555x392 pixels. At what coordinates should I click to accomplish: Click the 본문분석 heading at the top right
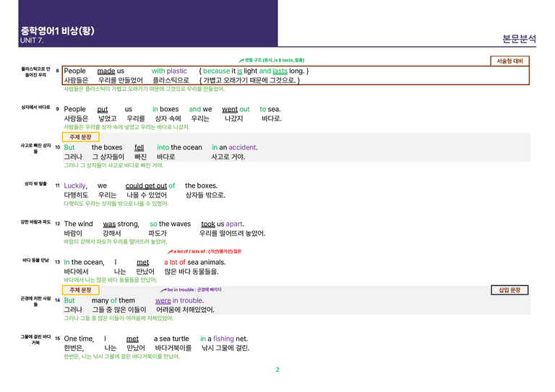(520, 38)
